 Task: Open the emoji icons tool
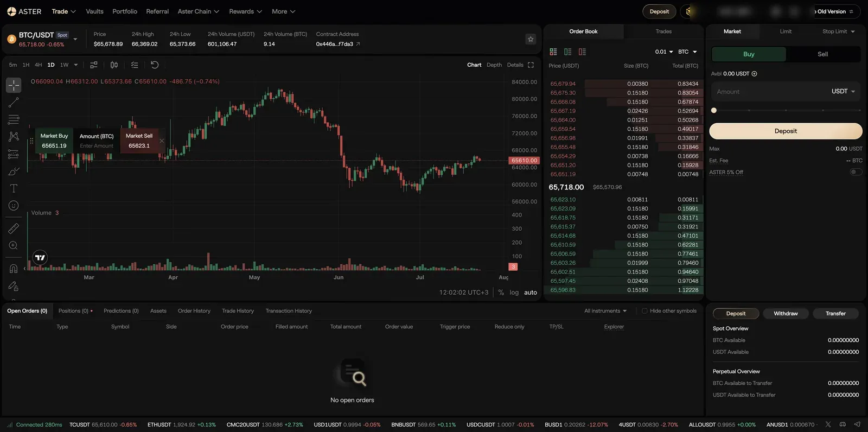pos(14,206)
